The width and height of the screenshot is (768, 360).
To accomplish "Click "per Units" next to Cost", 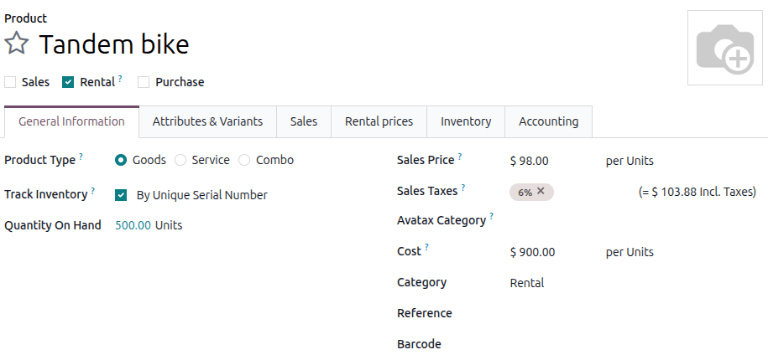I will point(629,253).
